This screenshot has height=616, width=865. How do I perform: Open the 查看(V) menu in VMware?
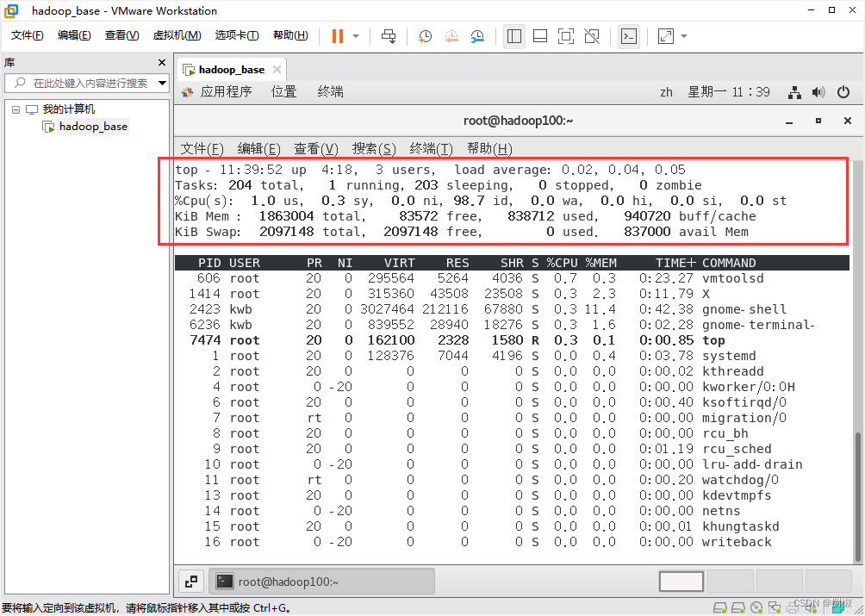122,35
